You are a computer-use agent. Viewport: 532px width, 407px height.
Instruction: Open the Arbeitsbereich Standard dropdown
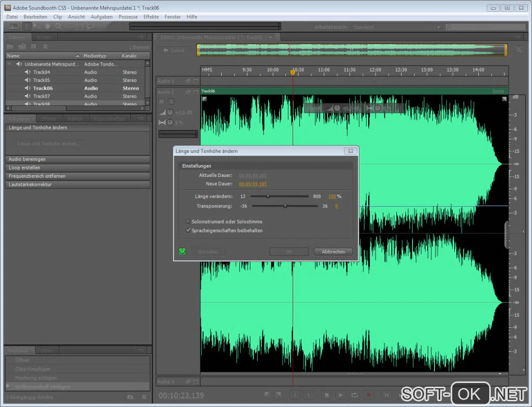[396, 27]
